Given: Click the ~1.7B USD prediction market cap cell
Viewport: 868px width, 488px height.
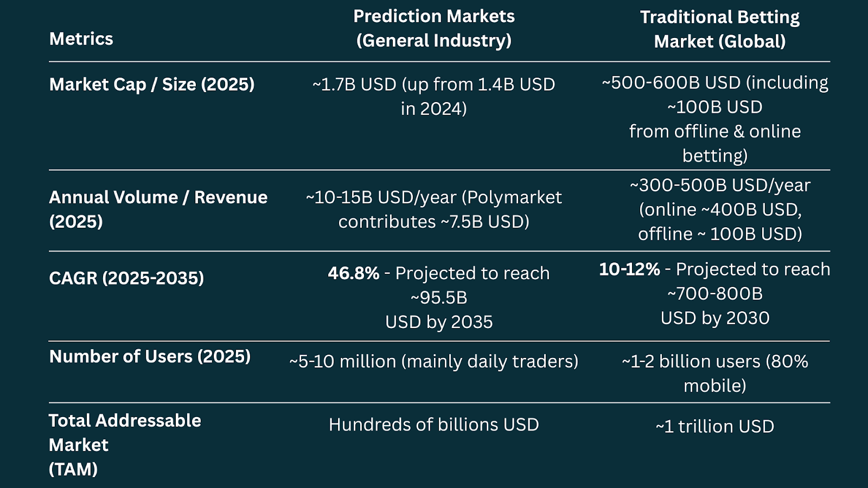Looking at the screenshot, I should tap(433, 97).
